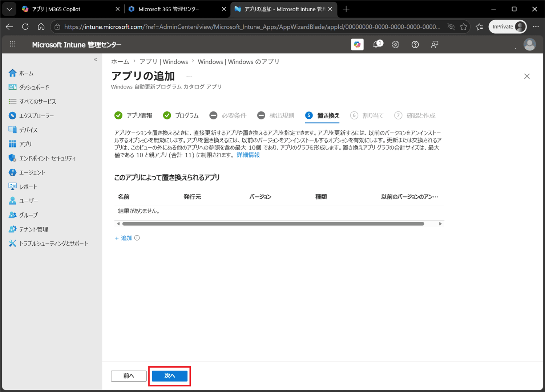Click + 追加 to add superseded app
545x392 pixels.
(x=124, y=238)
